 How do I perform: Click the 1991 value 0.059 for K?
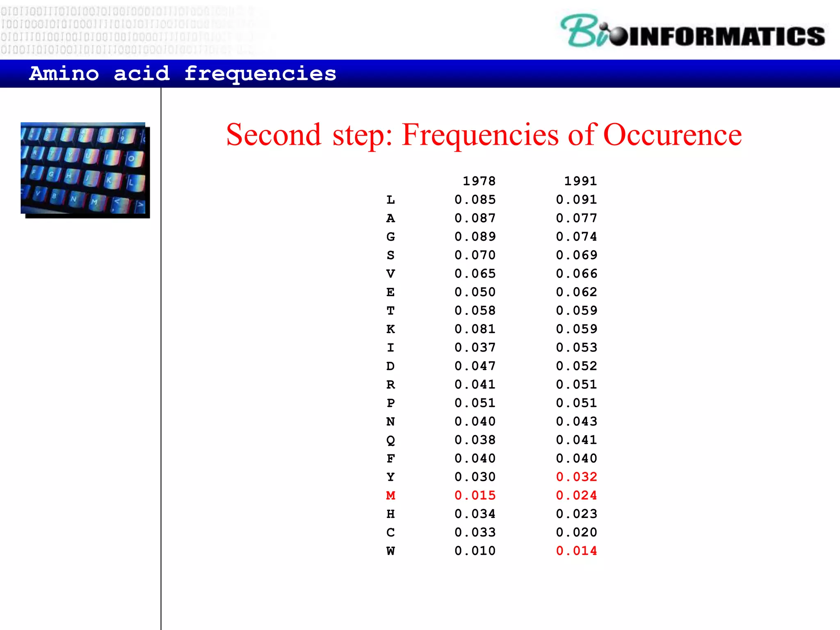576,329
